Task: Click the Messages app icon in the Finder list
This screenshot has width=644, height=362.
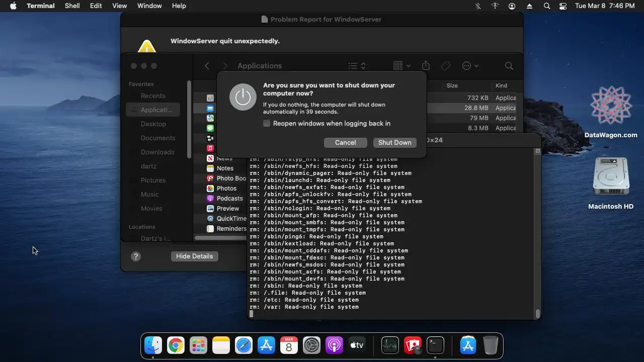Action: 210,128
